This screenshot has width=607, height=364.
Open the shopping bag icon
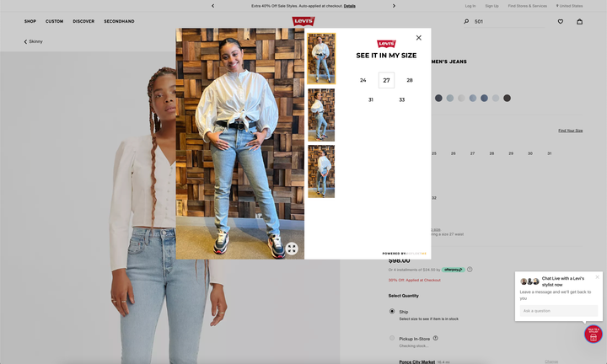point(579,22)
